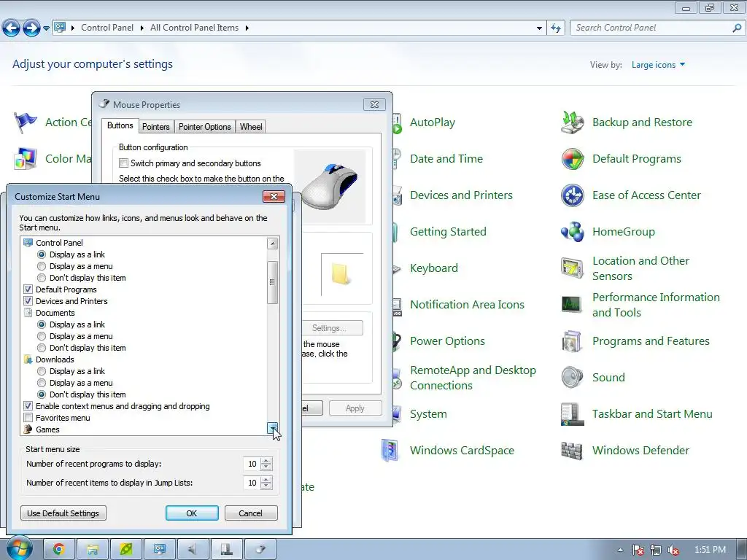Open the Performance Information and Tools icon
Viewport: 747px width, 560px height.
pos(572,305)
